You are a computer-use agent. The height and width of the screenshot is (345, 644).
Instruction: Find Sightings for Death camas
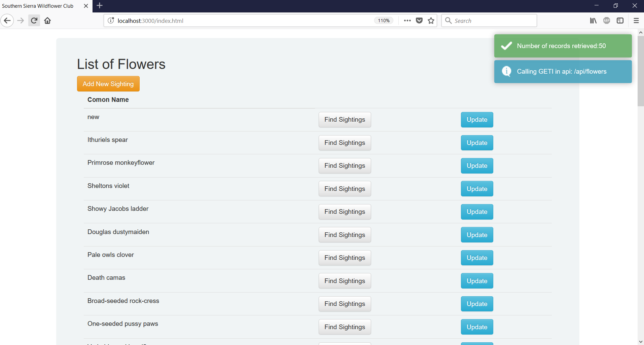(x=345, y=281)
